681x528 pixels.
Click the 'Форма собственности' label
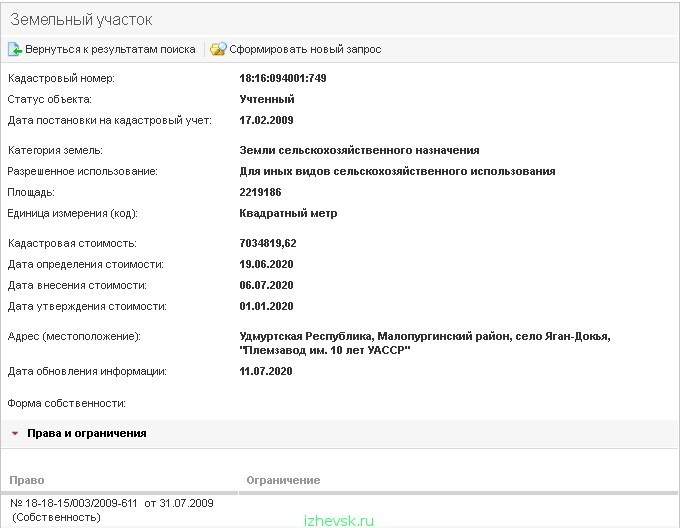[66, 403]
